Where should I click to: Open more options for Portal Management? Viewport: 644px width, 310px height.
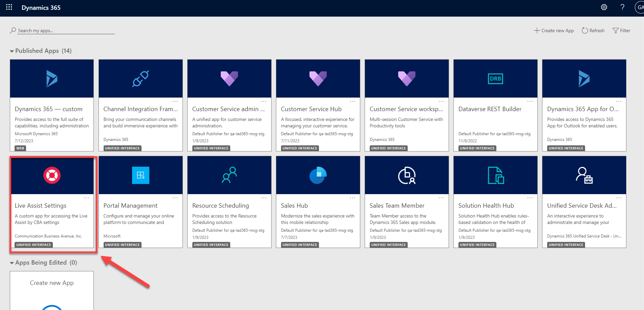[x=175, y=198]
